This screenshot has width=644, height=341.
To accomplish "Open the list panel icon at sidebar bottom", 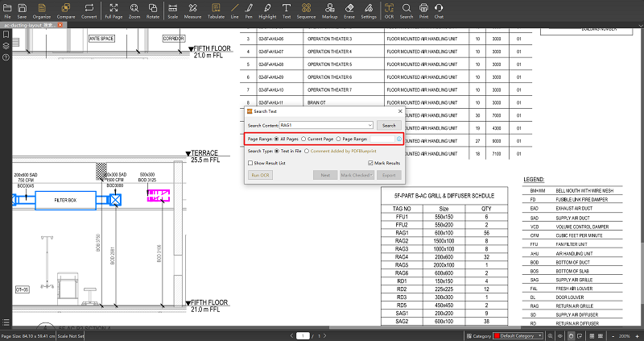I will [6, 322].
